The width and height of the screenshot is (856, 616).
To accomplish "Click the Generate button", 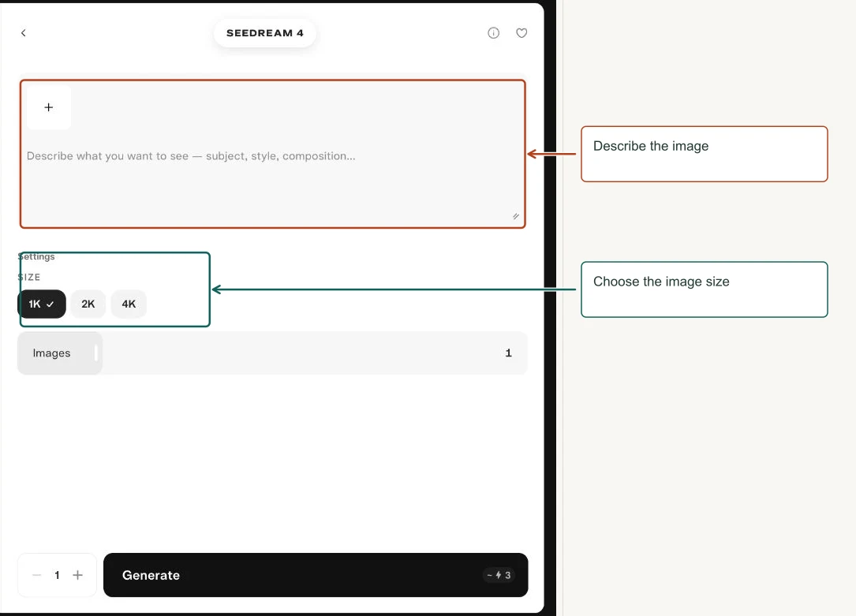I will 316,575.
